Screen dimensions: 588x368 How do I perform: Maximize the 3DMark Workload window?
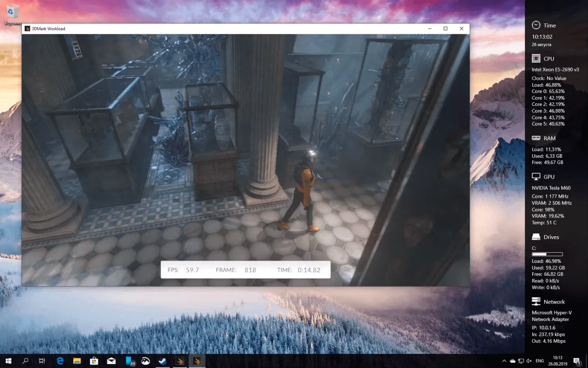coord(445,29)
